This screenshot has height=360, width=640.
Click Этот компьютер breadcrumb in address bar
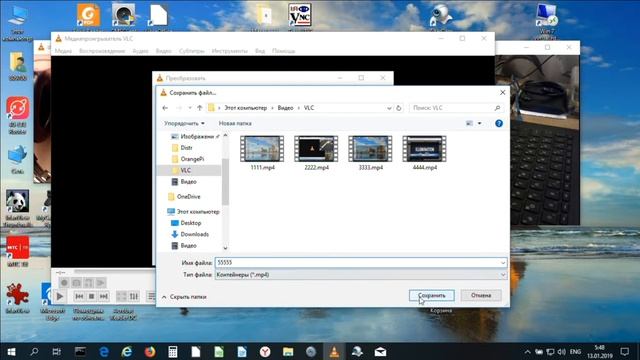(245, 108)
